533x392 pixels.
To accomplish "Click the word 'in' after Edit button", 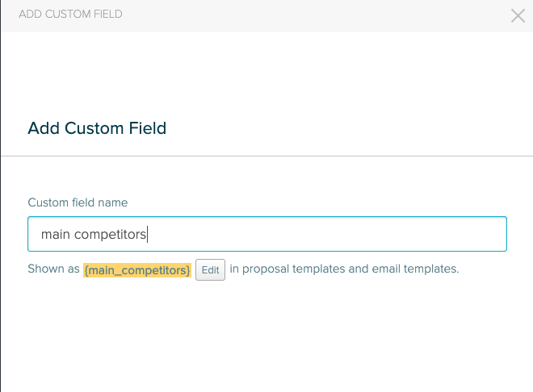I will pos(234,269).
